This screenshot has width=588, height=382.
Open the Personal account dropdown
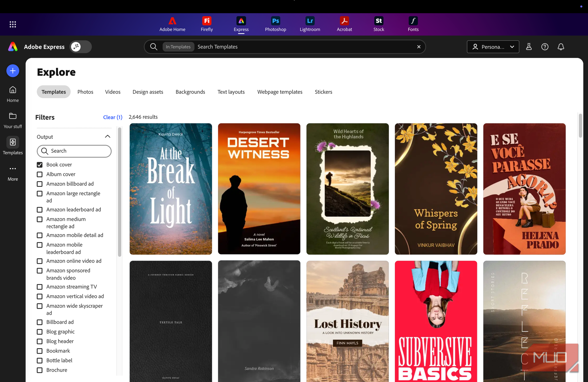pos(493,47)
